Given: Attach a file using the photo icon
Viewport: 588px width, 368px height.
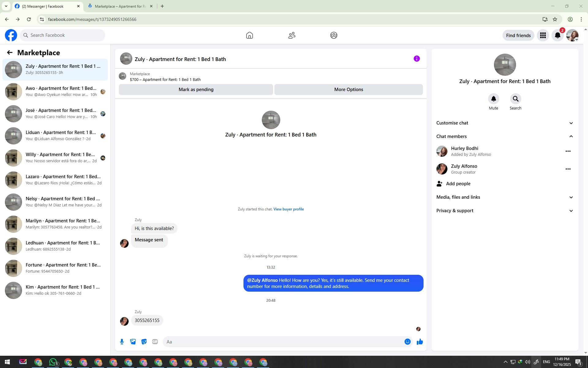Looking at the screenshot, I should click(x=133, y=342).
